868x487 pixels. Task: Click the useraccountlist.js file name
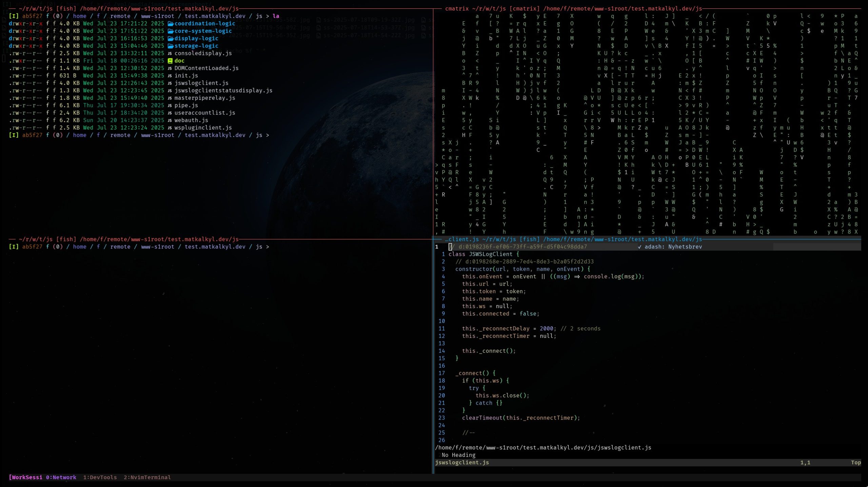(x=205, y=113)
